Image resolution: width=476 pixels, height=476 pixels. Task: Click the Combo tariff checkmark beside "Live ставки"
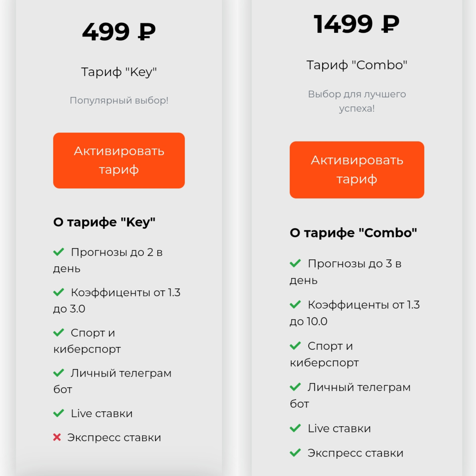pyautogui.click(x=295, y=428)
